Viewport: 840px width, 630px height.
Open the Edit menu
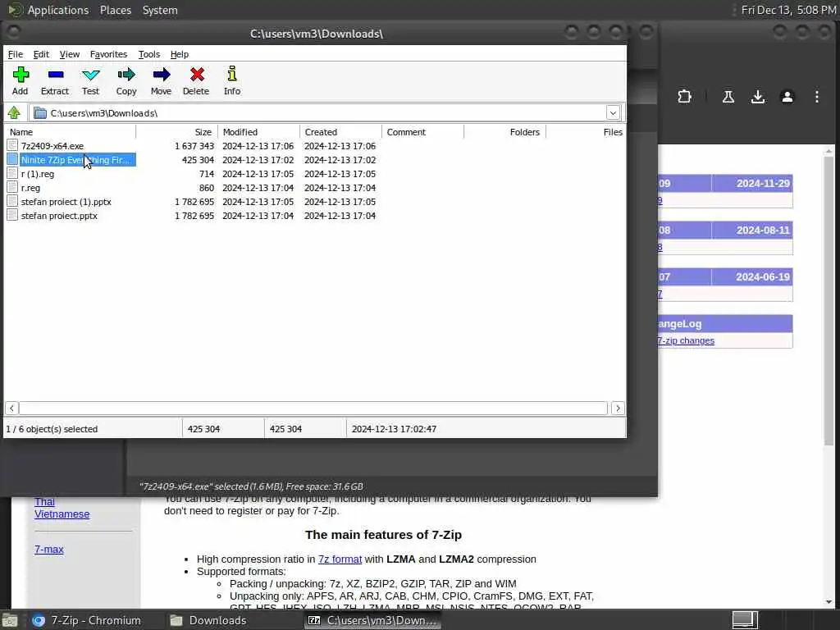click(x=41, y=54)
